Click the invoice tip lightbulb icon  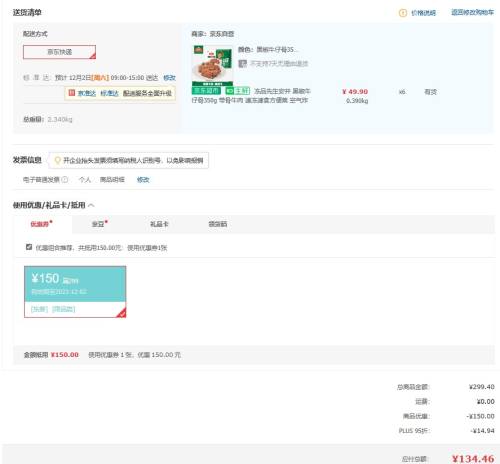pos(57,161)
